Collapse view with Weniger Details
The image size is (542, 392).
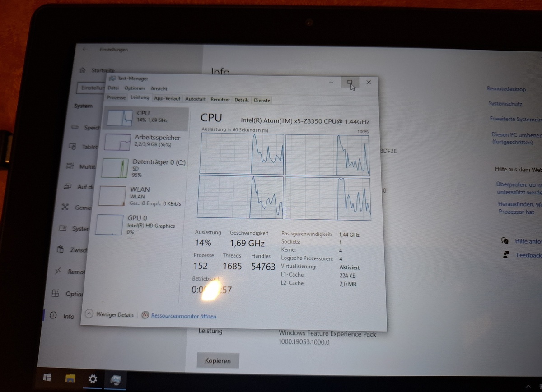(x=110, y=314)
